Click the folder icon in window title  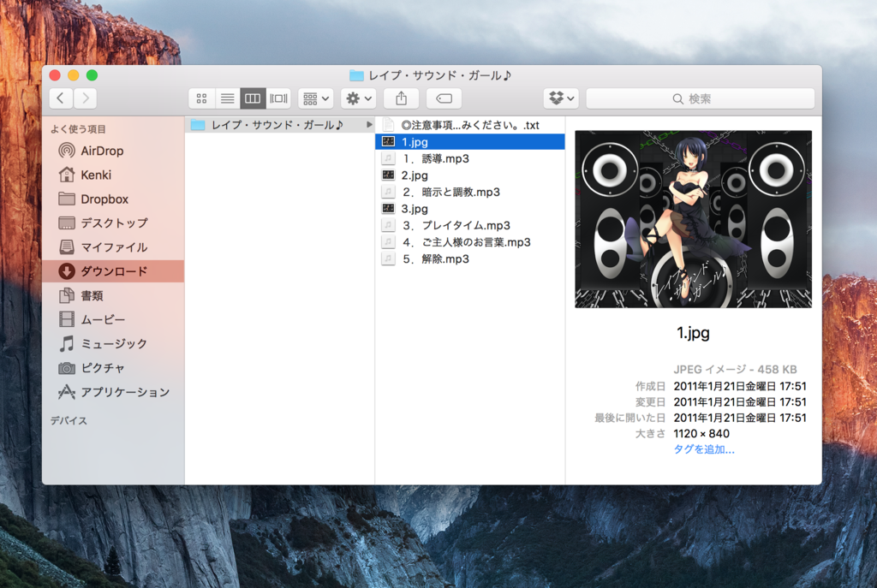356,75
